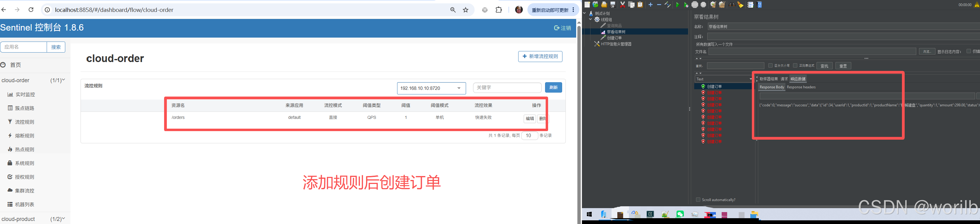980x224 pixels.
Task: Switch to the 请求 tab
Action: 784,79
